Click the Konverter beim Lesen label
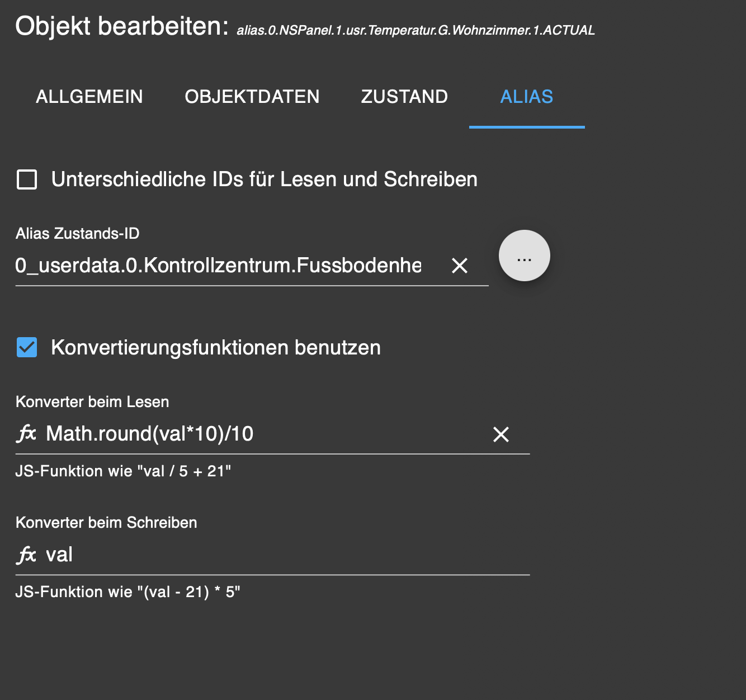 click(x=92, y=402)
